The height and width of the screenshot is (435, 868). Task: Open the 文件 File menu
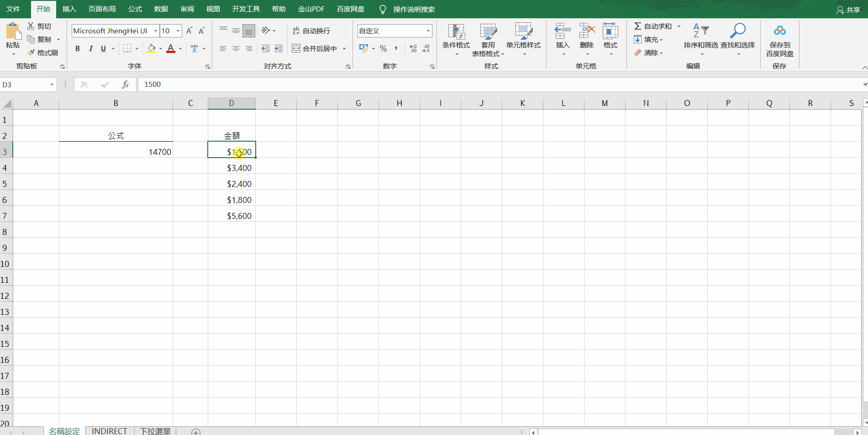(13, 9)
